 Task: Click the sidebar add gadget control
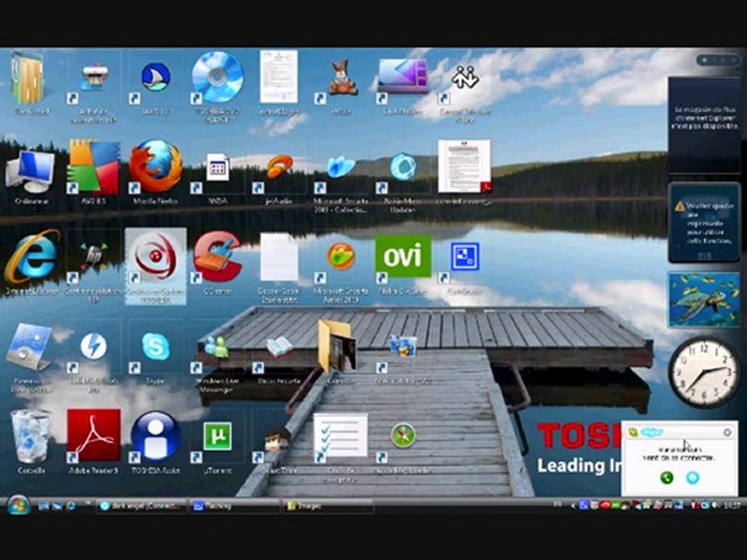pos(703,61)
